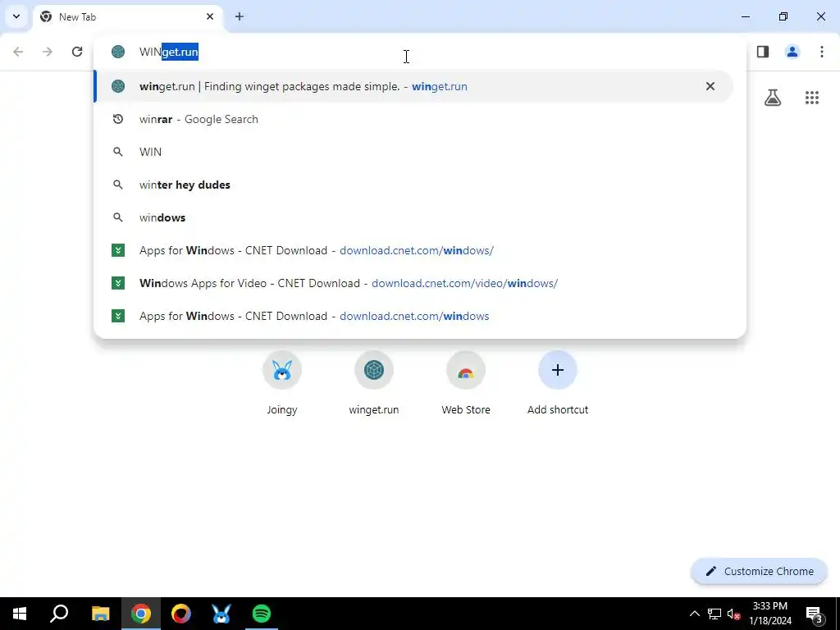This screenshot has height=630, width=840.
Task: Open the red-orange circular app on taskbar
Action: [x=181, y=614]
